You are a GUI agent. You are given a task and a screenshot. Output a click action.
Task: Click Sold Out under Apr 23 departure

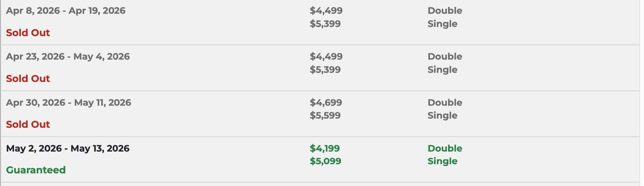click(x=28, y=79)
